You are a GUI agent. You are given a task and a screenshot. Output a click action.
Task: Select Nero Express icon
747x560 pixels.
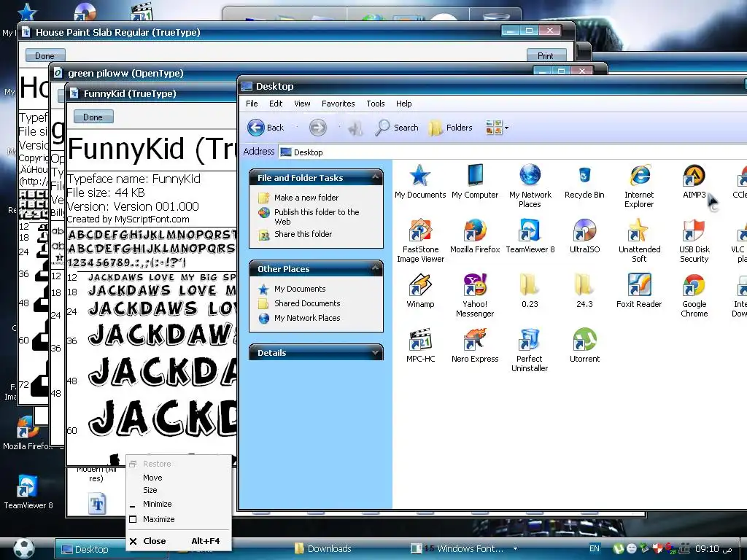pos(475,346)
